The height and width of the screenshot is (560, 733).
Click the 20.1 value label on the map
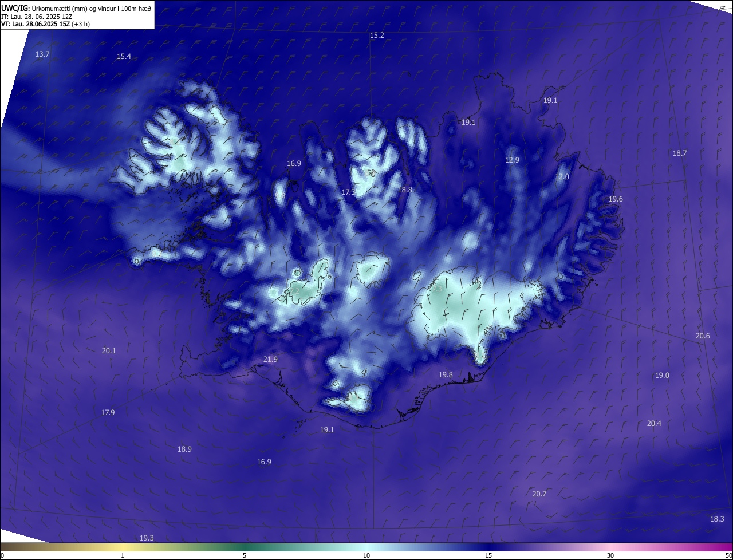coord(109,350)
